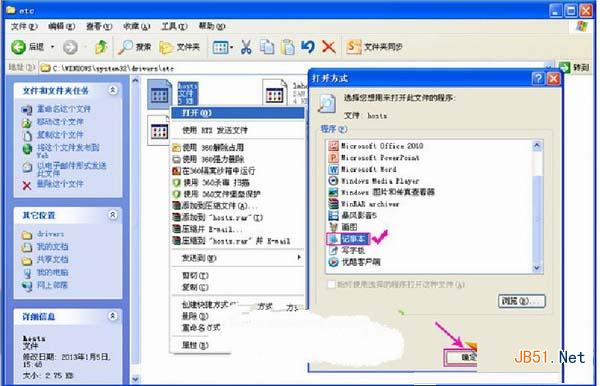Select Windows Media Player in program list
This screenshot has width=600, height=386.
pyautogui.click(x=374, y=181)
